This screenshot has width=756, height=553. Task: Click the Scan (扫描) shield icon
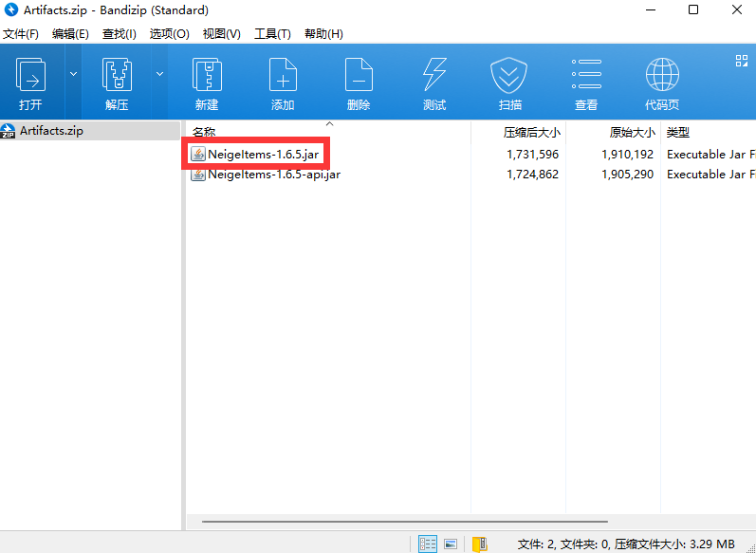[509, 75]
